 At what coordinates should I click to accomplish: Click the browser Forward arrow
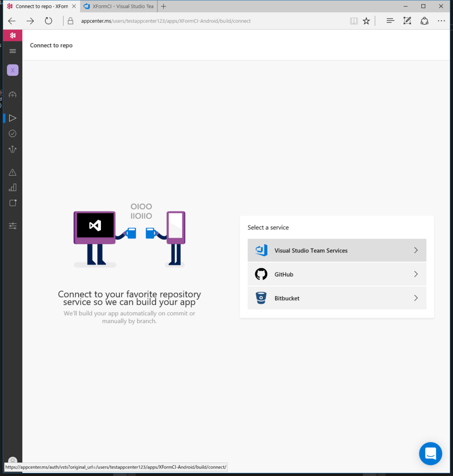tap(30, 21)
